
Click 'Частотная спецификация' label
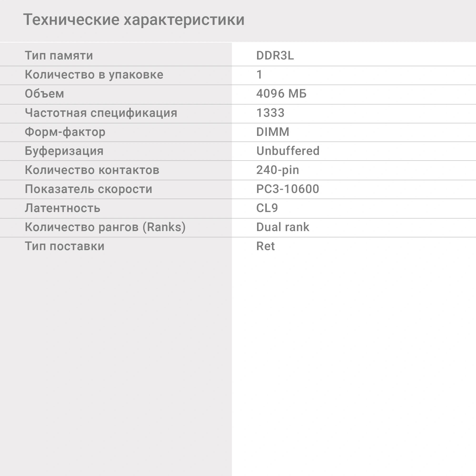(101, 113)
